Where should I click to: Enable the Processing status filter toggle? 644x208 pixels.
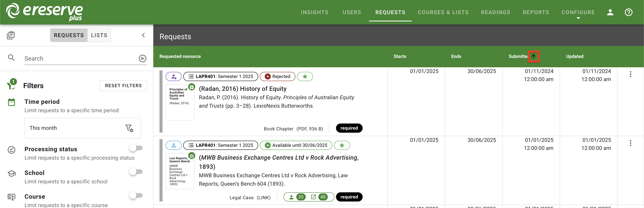136,148
